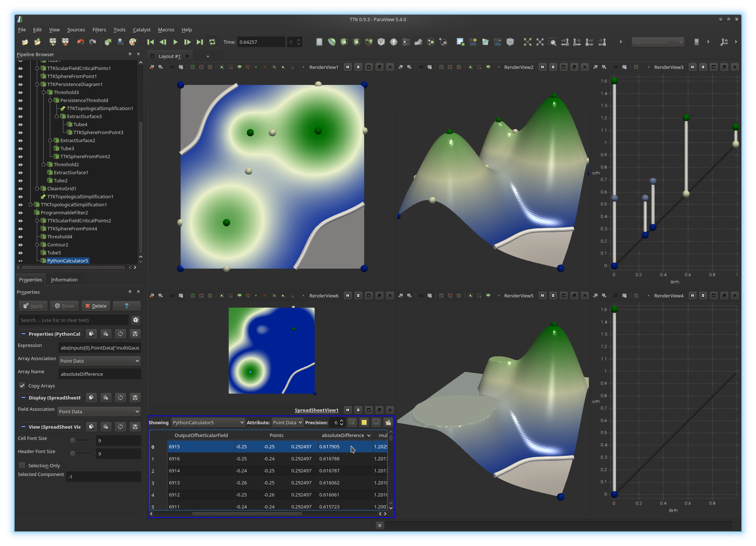Click the Cell Font Size slider
This screenshot has width=756, height=546.
pos(81,440)
